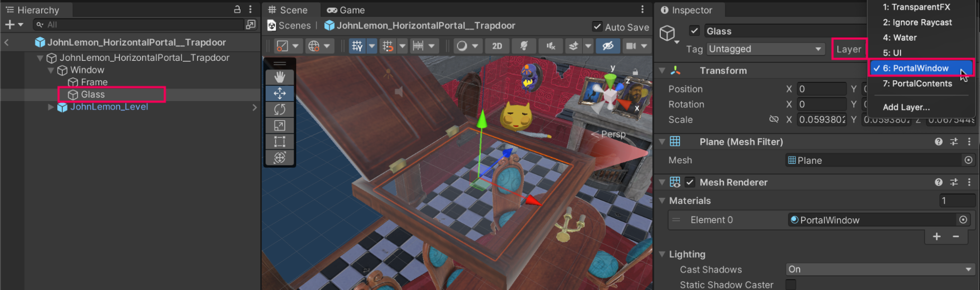
Task: Select the combined Transform tool
Action: (279, 158)
